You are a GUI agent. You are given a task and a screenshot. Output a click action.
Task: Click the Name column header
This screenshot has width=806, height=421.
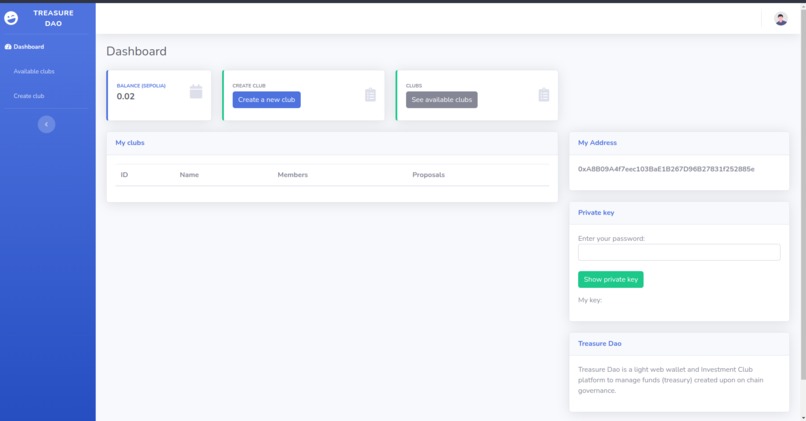click(x=189, y=175)
